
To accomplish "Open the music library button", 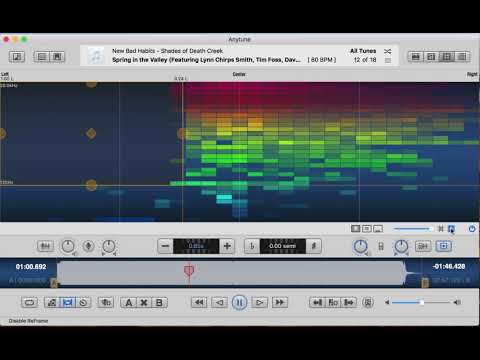I will pos(17,57).
